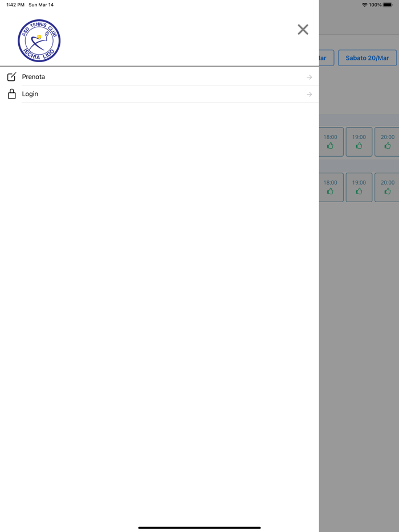399x532 pixels.
Task: Tap the padlock icon beside Login
Action: 12,94
